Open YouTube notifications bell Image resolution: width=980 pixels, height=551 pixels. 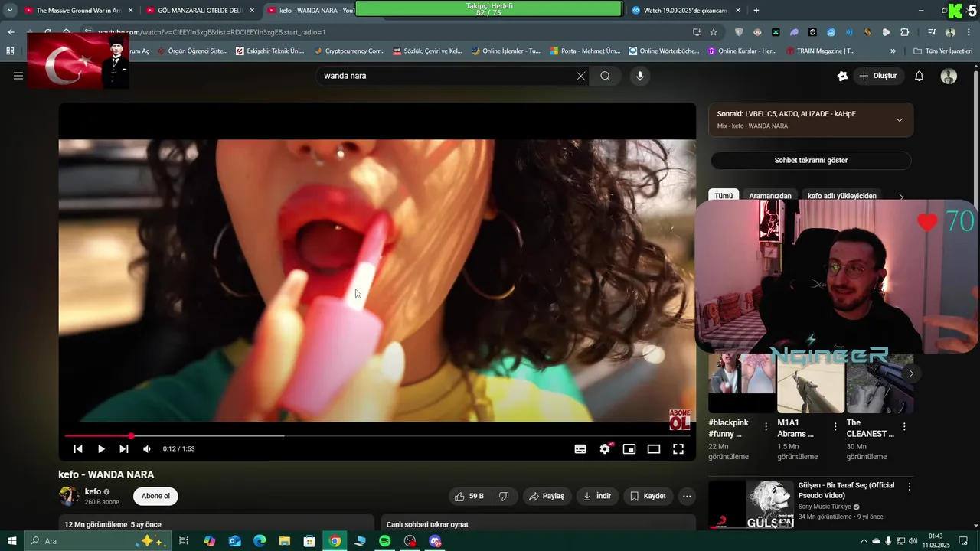920,76
